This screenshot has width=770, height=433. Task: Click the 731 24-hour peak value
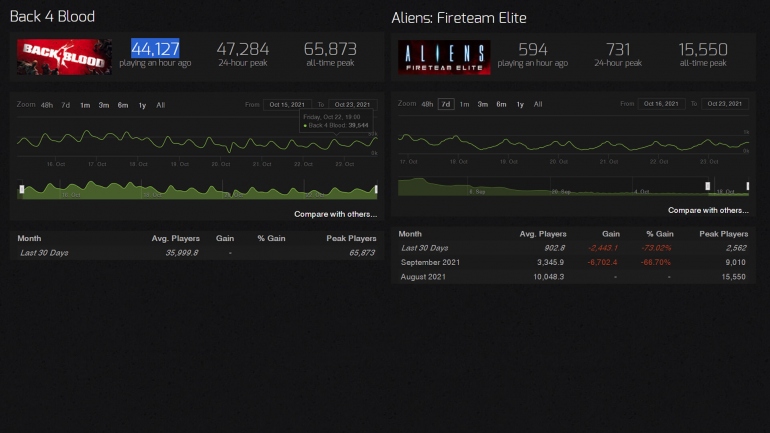click(x=618, y=50)
